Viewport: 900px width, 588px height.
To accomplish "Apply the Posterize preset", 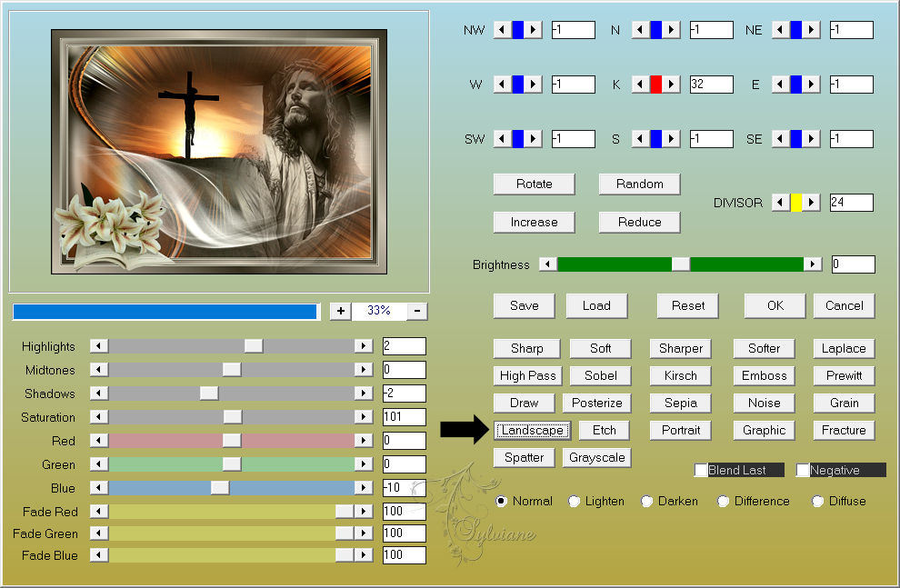I will 597,403.
